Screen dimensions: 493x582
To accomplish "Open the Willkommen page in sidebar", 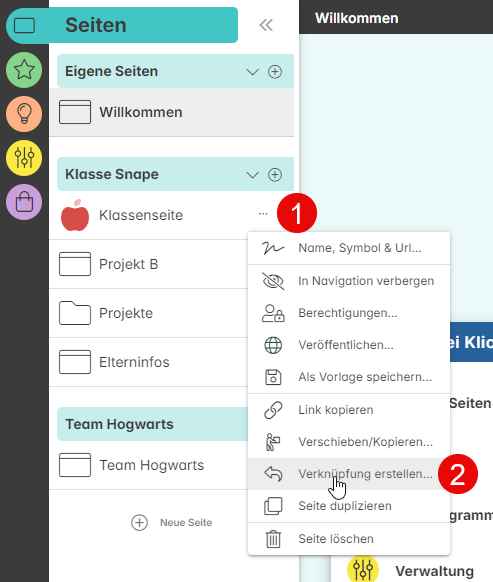I will click(x=172, y=112).
